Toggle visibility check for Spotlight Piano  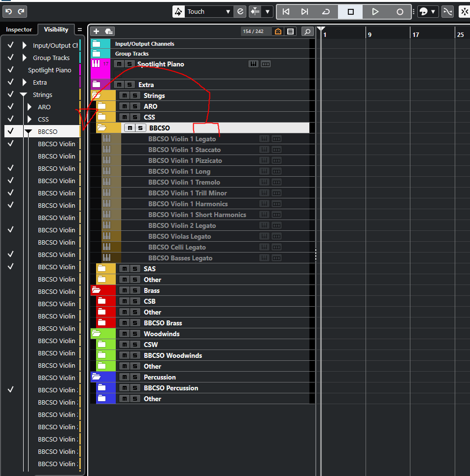coord(11,69)
